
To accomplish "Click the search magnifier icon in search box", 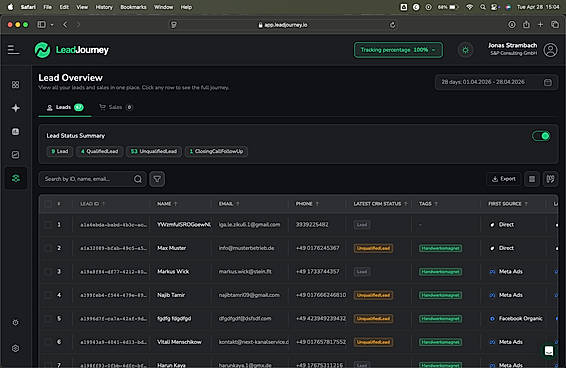I will coord(138,179).
